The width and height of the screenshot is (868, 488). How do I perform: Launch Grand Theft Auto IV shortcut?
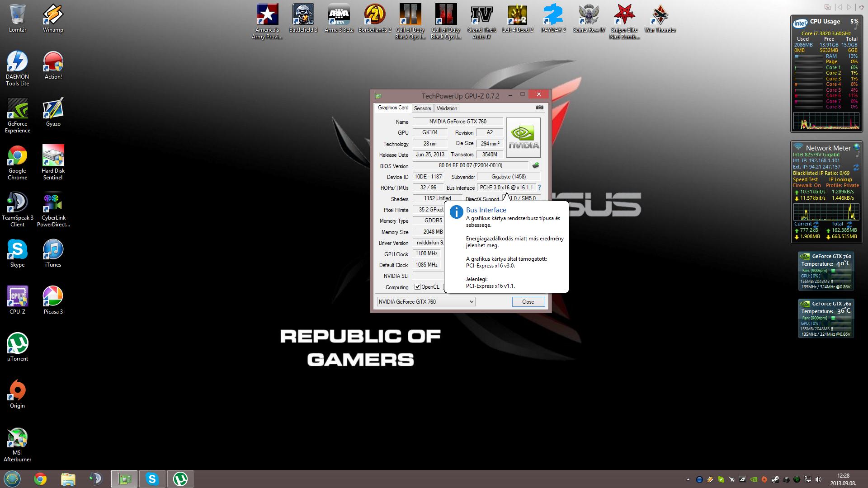pos(481,22)
